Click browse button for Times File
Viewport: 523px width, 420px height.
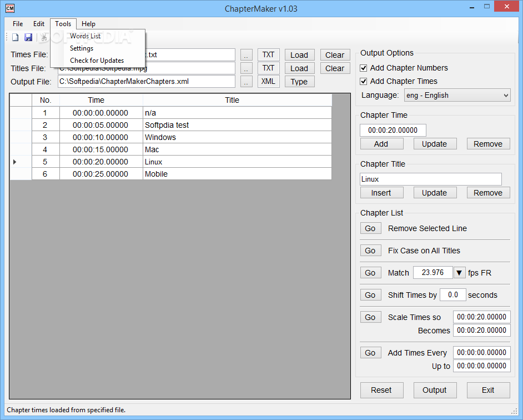[246, 55]
